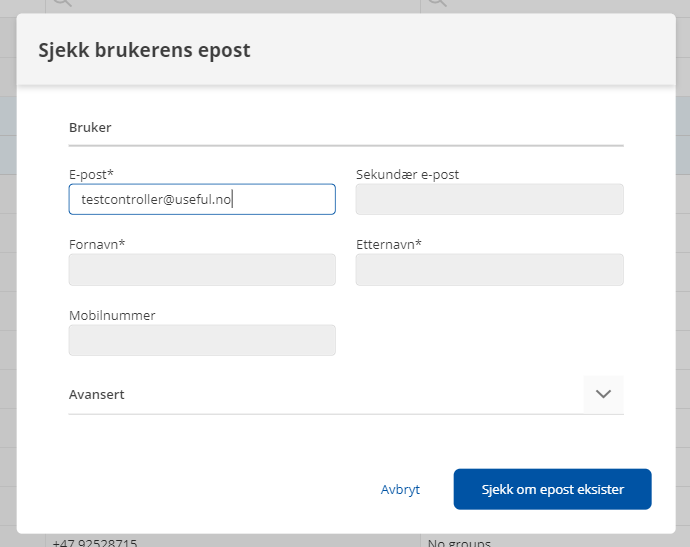Click the Sekundær e-post field label
Image resolution: width=690 pixels, height=547 pixels.
point(407,174)
